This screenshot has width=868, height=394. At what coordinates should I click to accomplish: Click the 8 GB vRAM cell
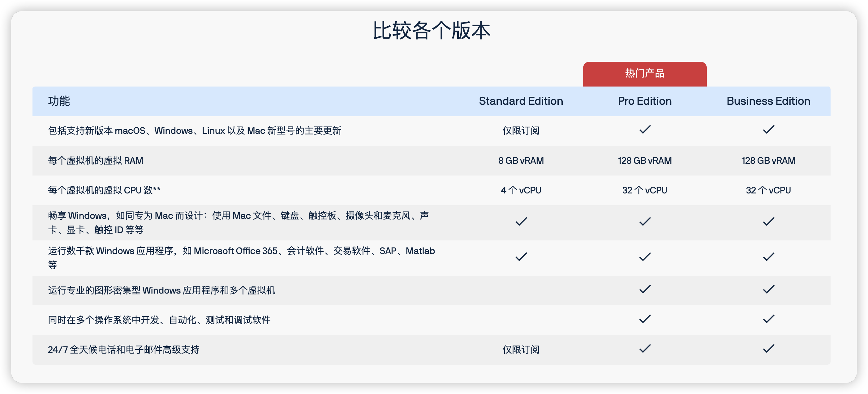521,160
